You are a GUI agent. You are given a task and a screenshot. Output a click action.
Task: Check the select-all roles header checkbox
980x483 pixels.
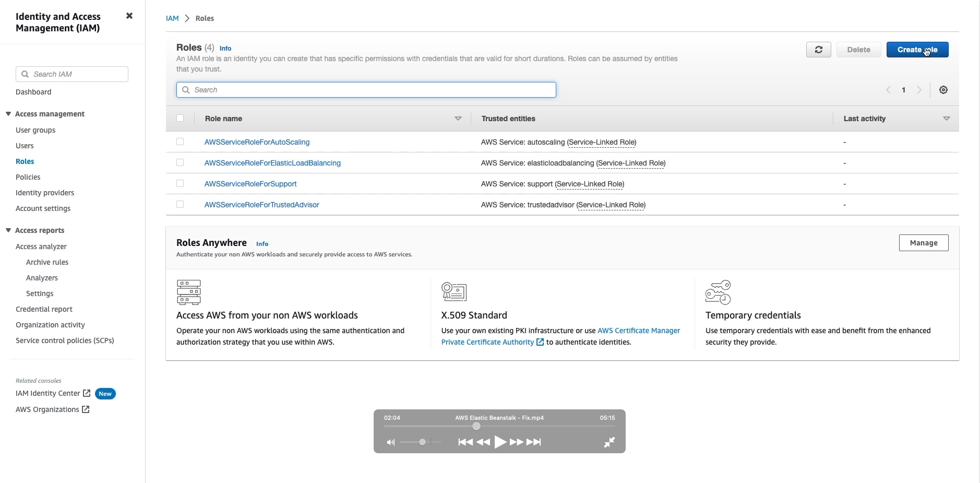(180, 119)
